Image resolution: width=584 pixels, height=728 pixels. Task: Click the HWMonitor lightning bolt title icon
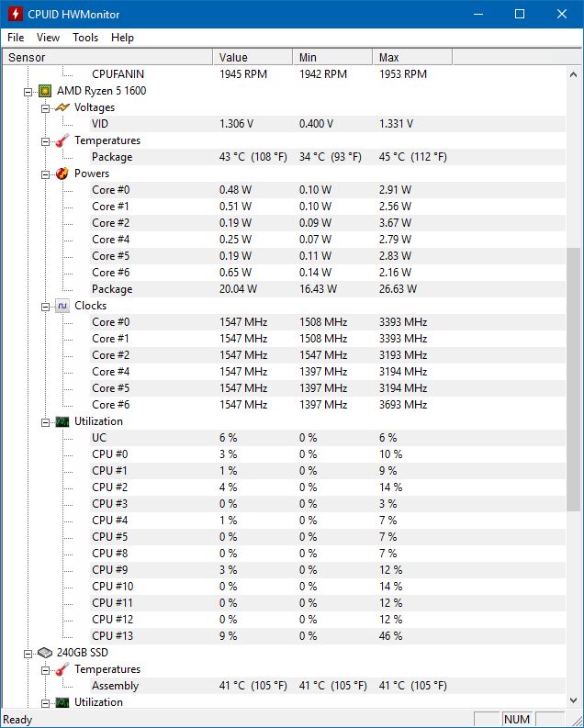[15, 14]
